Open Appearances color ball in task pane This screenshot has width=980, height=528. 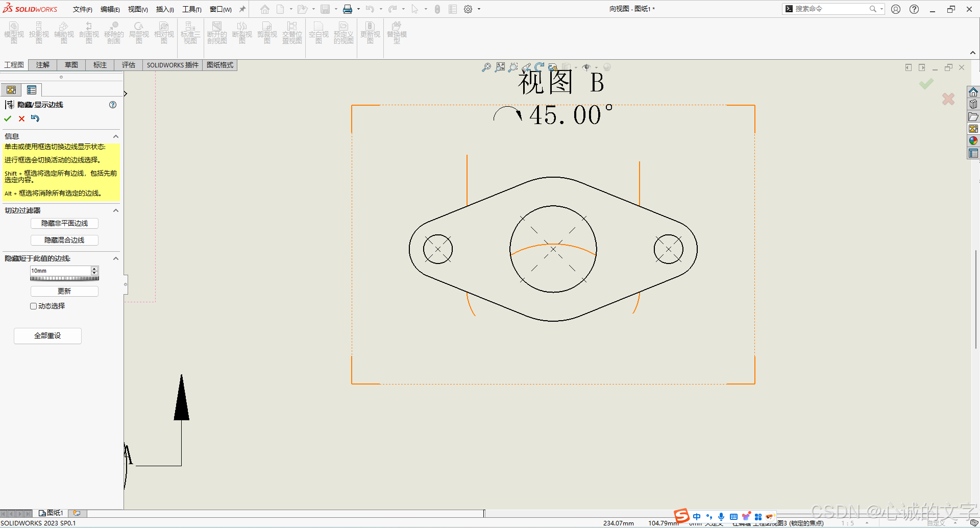pos(973,141)
